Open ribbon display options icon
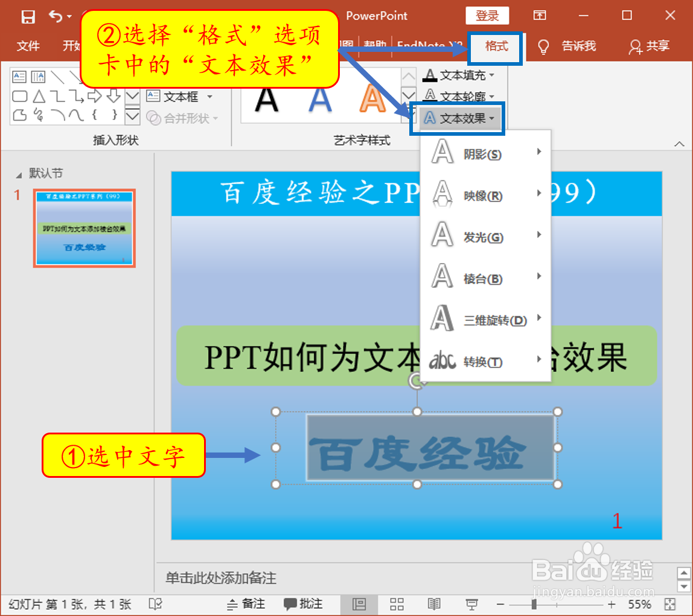Screen dimensions: 693x616 click(x=539, y=16)
